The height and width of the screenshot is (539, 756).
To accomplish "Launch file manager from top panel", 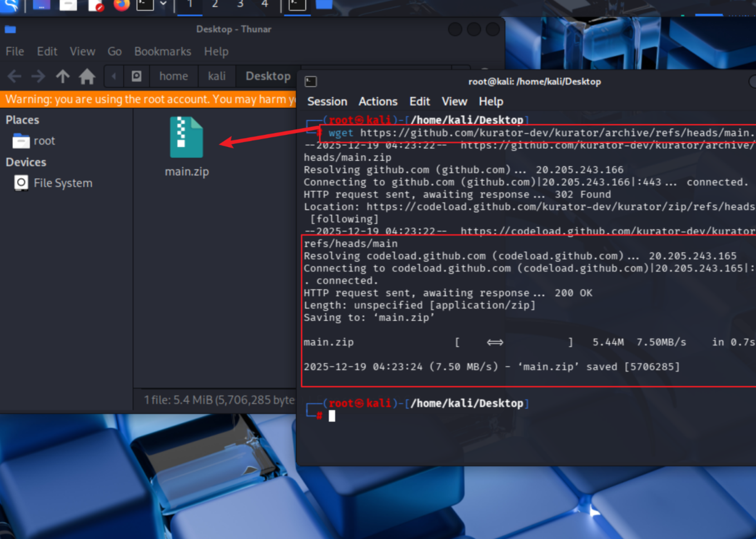I will pos(68,5).
